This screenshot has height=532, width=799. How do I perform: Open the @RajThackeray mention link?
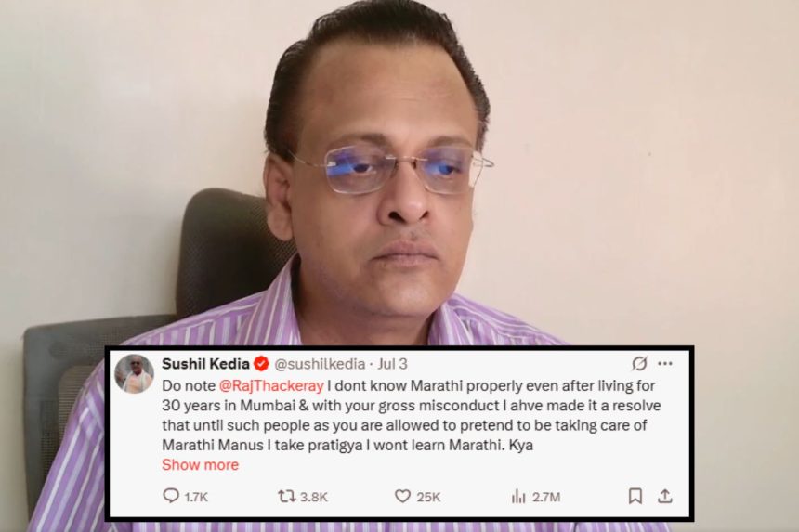pyautogui.click(x=271, y=386)
